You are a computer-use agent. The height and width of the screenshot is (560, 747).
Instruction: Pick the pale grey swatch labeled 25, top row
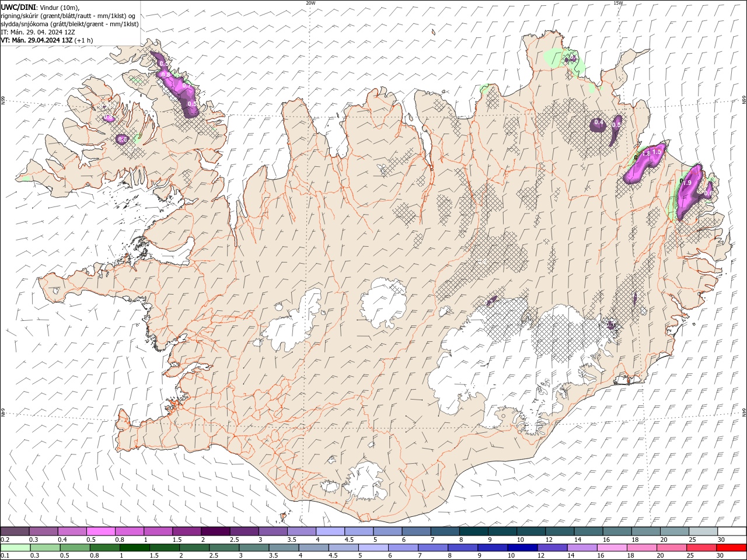(703, 531)
